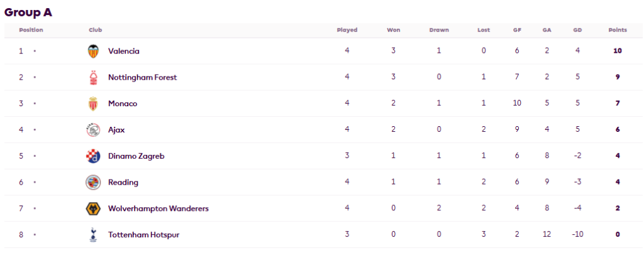The width and height of the screenshot is (644, 253).
Task: Open the Tottenham Hotspur club link
Action: pyautogui.click(x=144, y=235)
